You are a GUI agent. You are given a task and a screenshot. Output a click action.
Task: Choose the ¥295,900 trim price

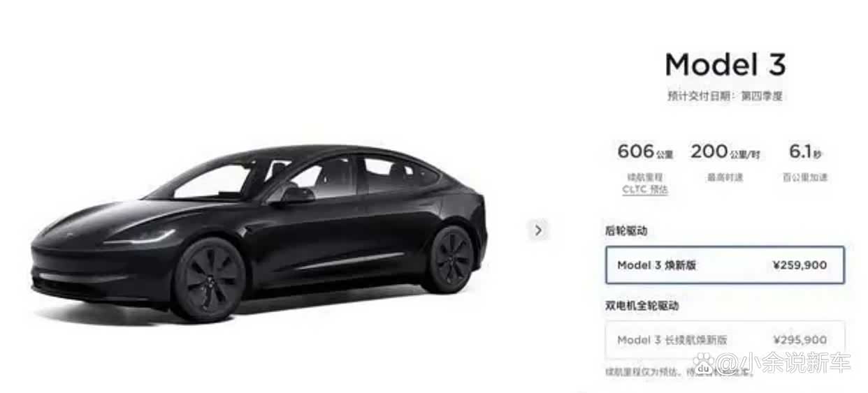coord(800,340)
